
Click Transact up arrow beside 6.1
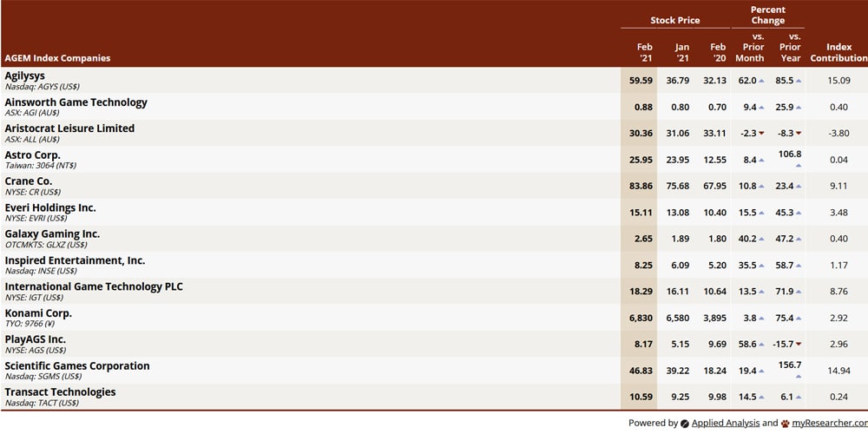pyautogui.click(x=799, y=398)
